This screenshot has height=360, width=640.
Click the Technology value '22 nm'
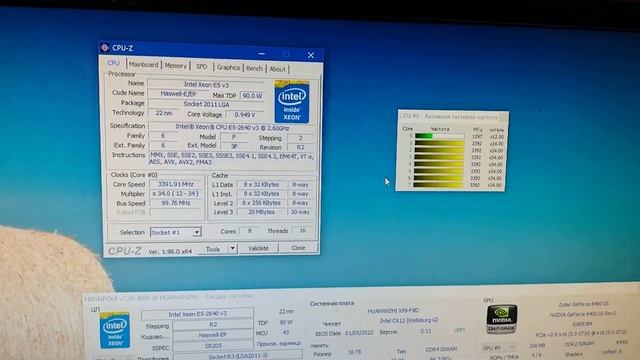[x=164, y=113]
